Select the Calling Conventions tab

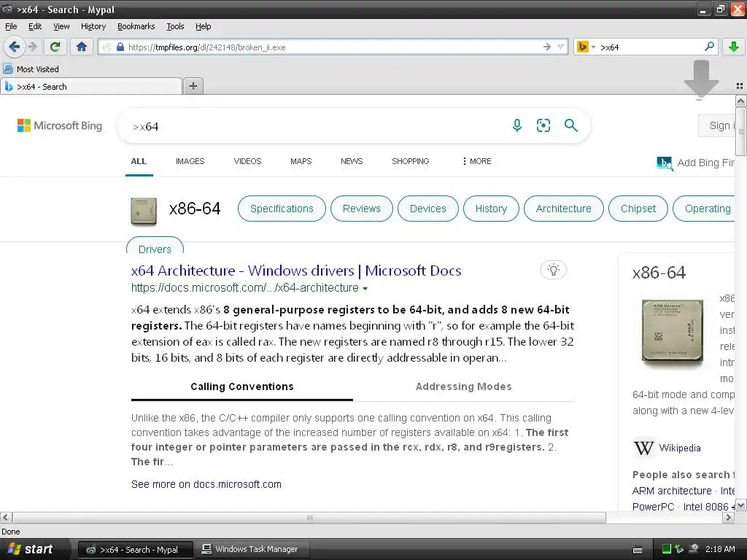click(x=242, y=386)
